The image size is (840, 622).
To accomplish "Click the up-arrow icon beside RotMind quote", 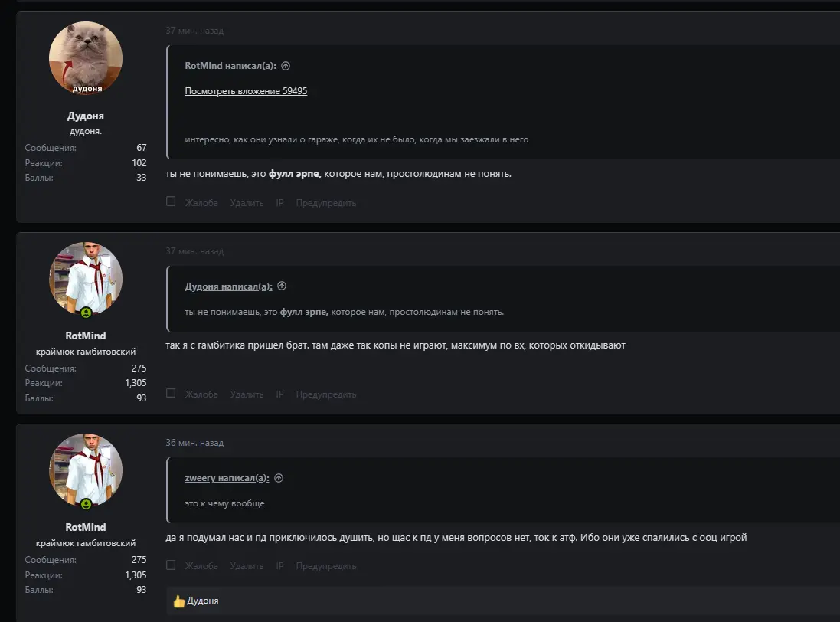I will point(286,66).
